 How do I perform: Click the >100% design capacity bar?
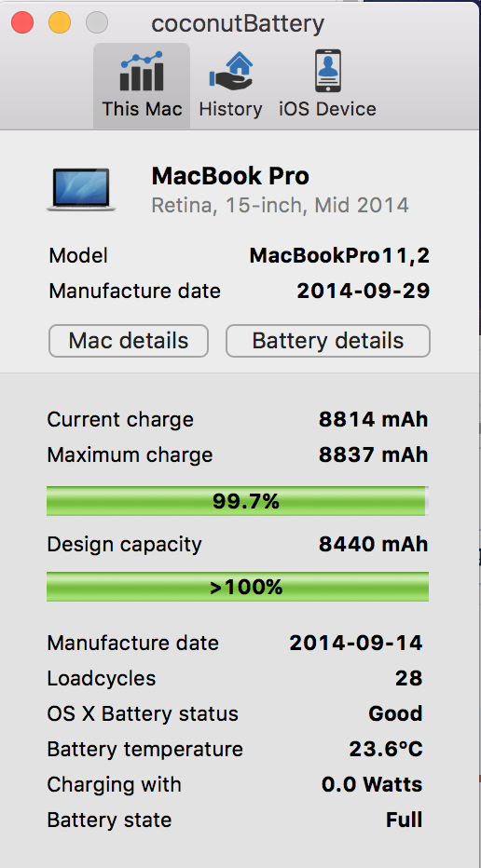coord(237,587)
